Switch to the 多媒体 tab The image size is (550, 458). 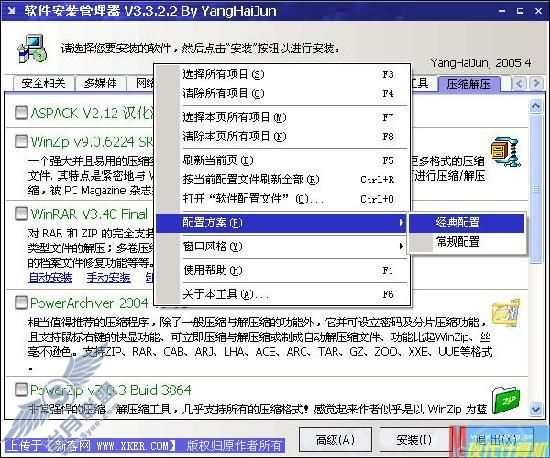(x=100, y=83)
